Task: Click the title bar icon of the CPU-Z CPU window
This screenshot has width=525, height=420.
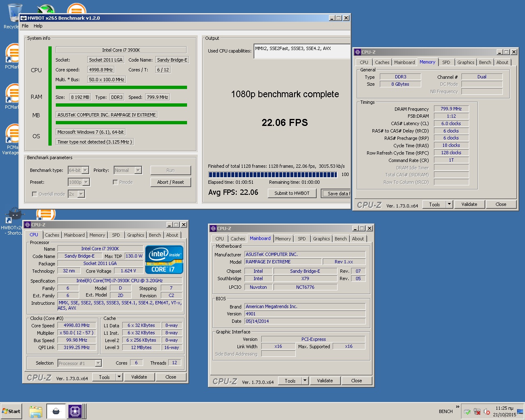Action: click(27, 225)
